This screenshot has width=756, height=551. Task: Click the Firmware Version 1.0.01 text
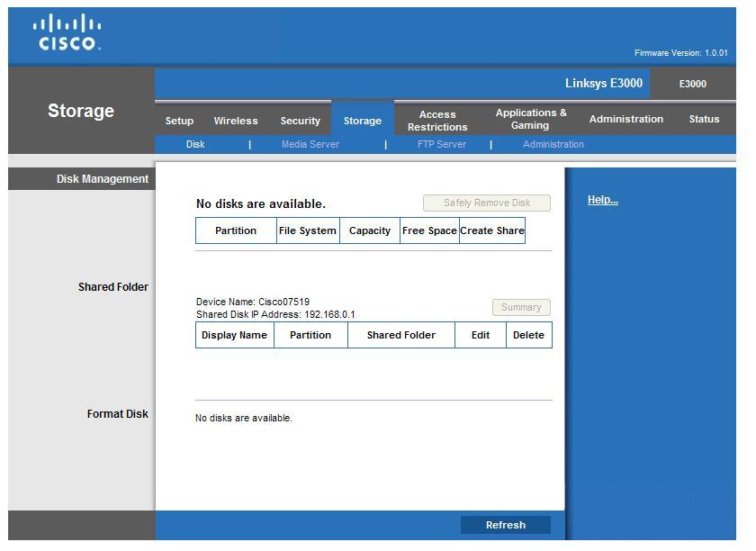pyautogui.click(x=680, y=53)
